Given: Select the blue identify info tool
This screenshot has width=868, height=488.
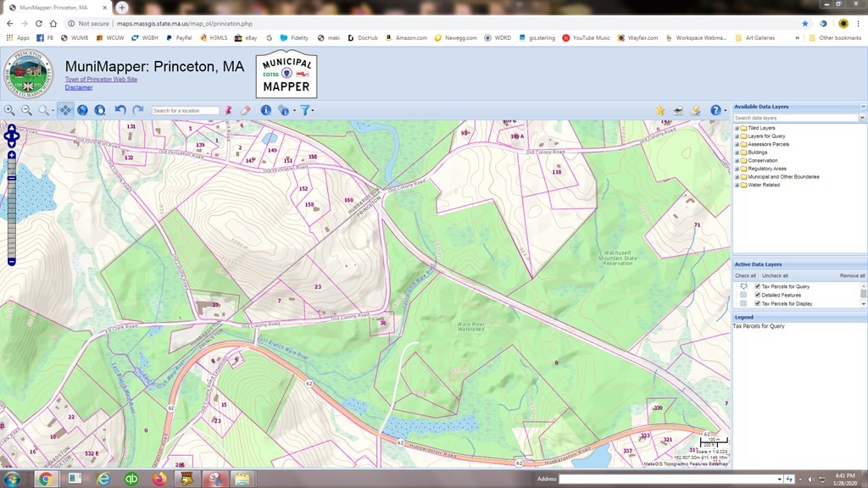Looking at the screenshot, I should [266, 110].
